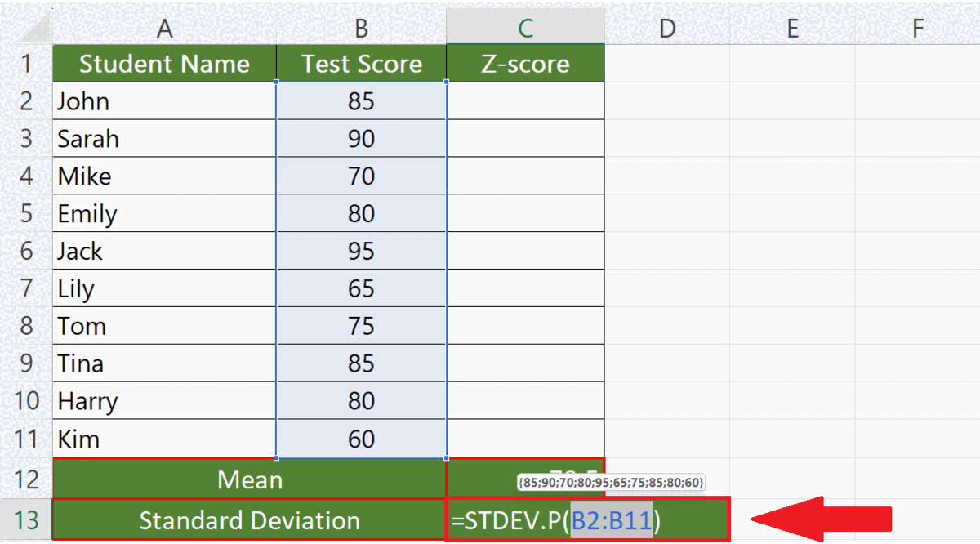Select Kim's test score cell showing 60
The width and height of the screenshot is (980, 544).
[x=361, y=439]
